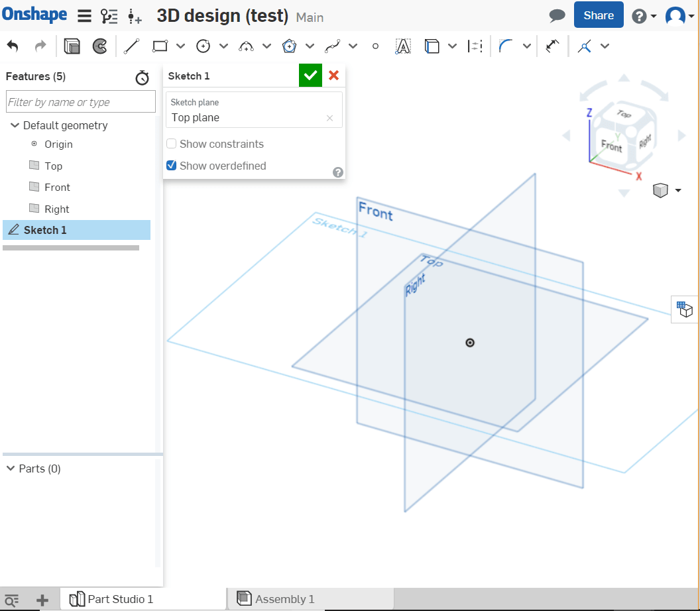The image size is (700, 611).
Task: Clear the Top plane sketch plane selection
Action: (330, 118)
